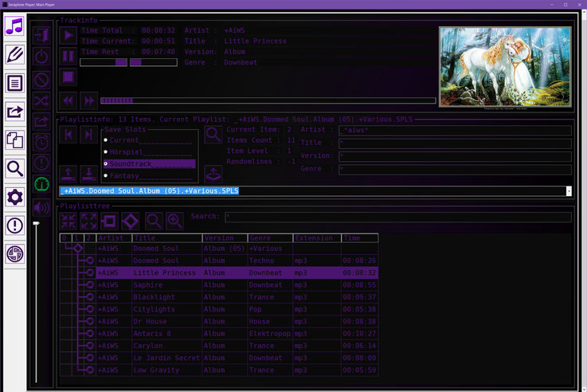Pause the current track
This screenshot has width=587, height=392.
click(x=68, y=56)
